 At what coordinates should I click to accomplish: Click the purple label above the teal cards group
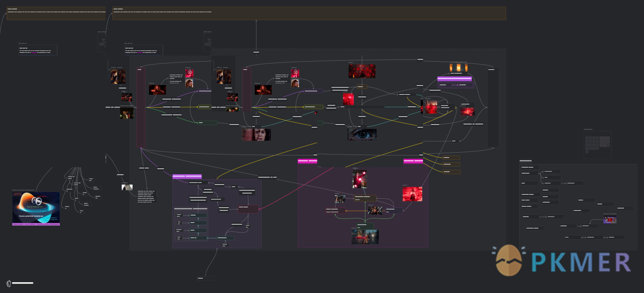187,176
